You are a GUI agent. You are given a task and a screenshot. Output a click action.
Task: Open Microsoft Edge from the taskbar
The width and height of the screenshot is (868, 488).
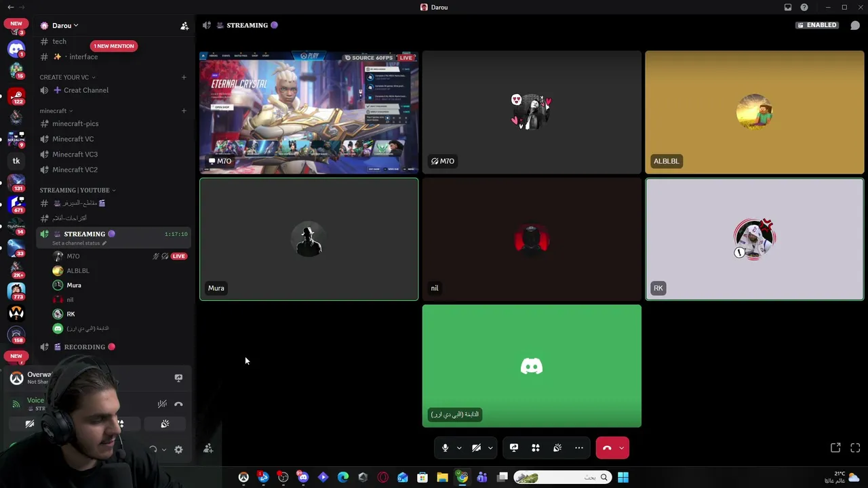tap(343, 478)
